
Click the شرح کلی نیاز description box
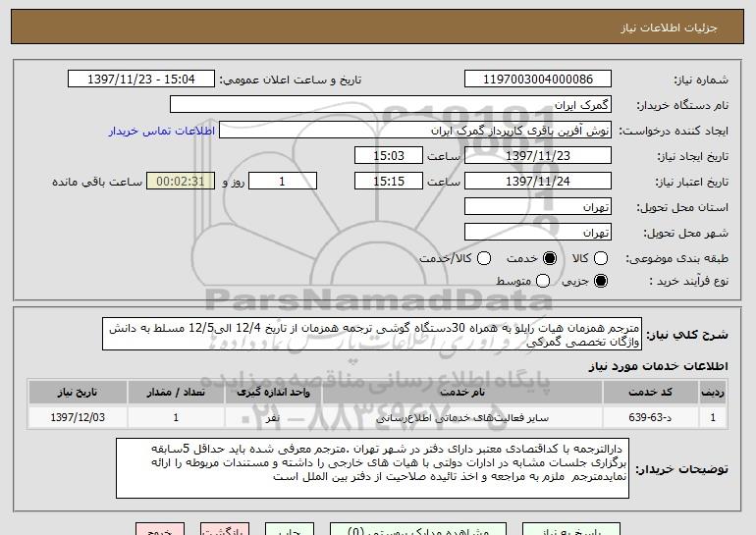372,334
